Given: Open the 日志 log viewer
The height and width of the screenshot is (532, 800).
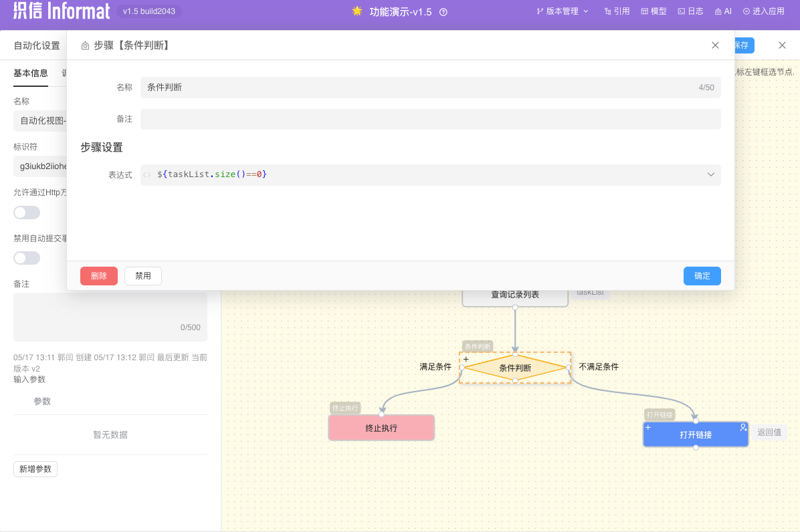Looking at the screenshot, I should 690,11.
